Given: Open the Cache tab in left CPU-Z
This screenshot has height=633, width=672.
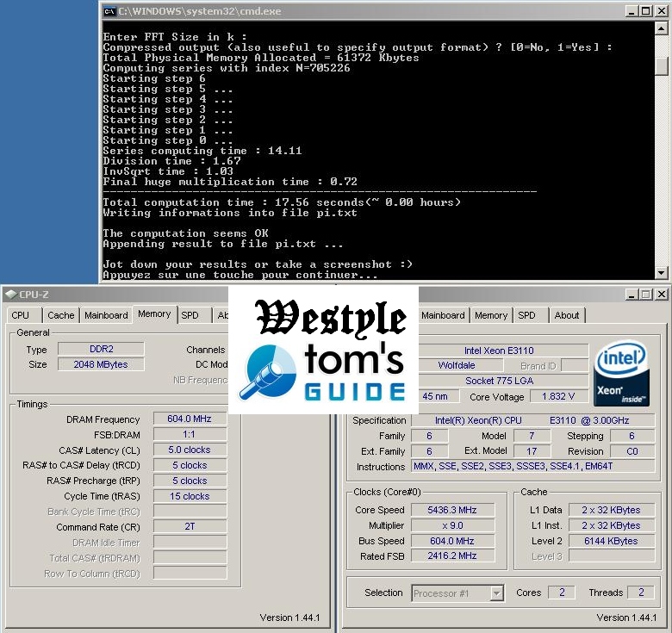Looking at the screenshot, I should [x=61, y=315].
